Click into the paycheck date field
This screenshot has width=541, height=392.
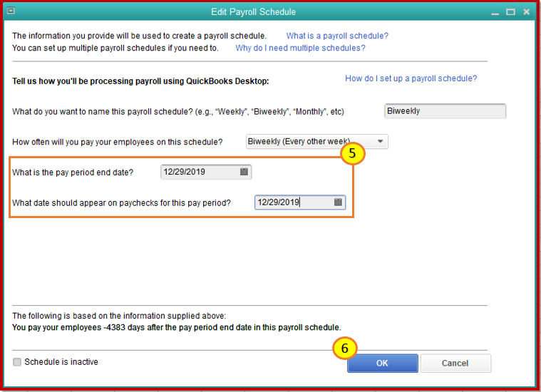pyautogui.click(x=292, y=202)
